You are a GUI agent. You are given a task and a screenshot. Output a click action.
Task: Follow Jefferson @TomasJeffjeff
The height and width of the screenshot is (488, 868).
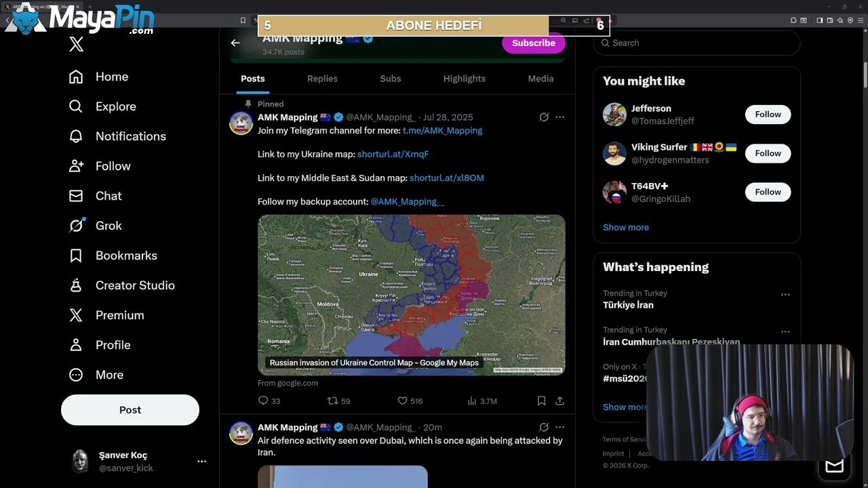click(768, 115)
